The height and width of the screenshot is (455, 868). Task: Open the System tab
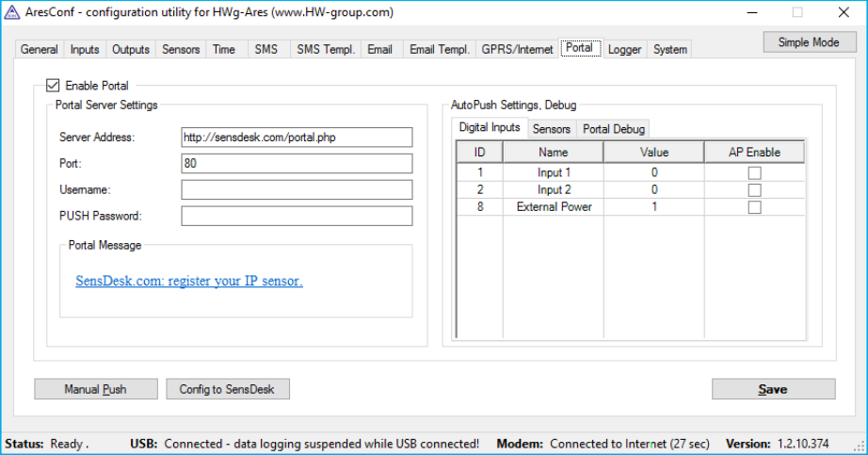click(x=669, y=50)
